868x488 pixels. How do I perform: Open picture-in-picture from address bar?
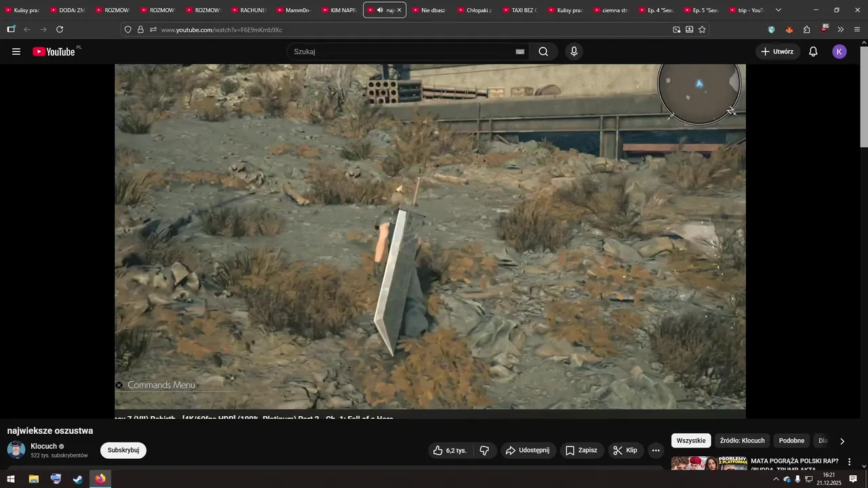coord(676,29)
